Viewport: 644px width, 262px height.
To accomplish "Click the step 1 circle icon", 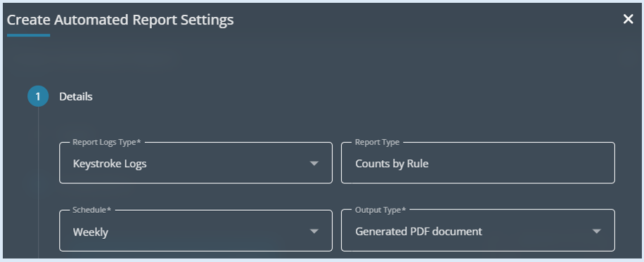I will [x=38, y=96].
